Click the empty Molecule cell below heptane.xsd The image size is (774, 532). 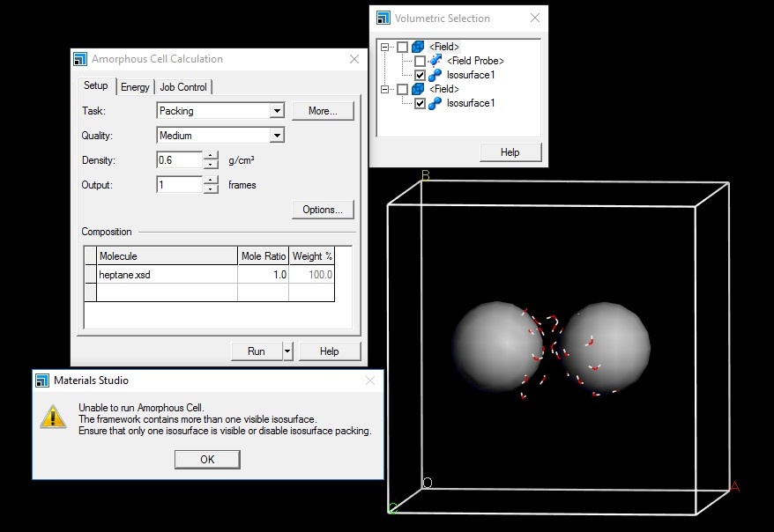pos(167,292)
